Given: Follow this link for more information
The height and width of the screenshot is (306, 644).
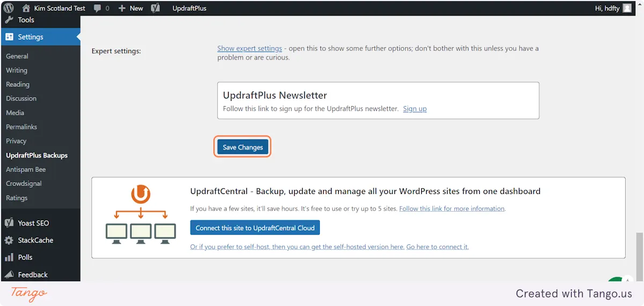Looking at the screenshot, I should pyautogui.click(x=452, y=208).
